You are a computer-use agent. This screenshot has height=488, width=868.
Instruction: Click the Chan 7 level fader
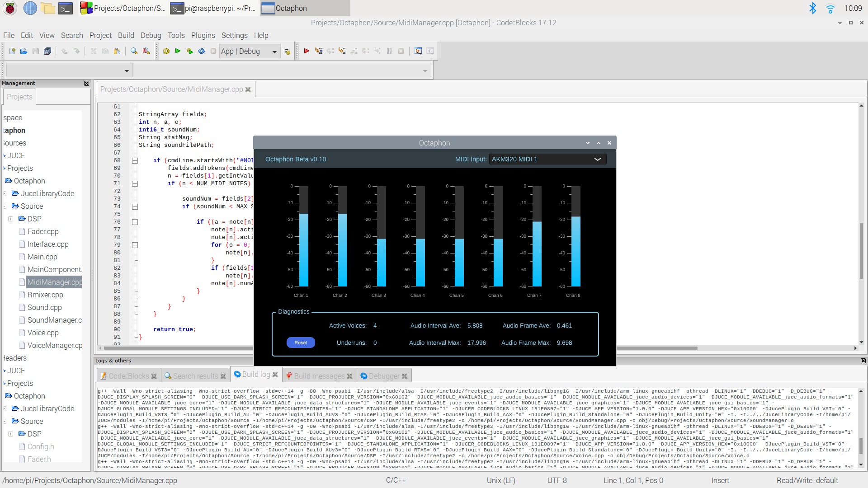click(537, 236)
